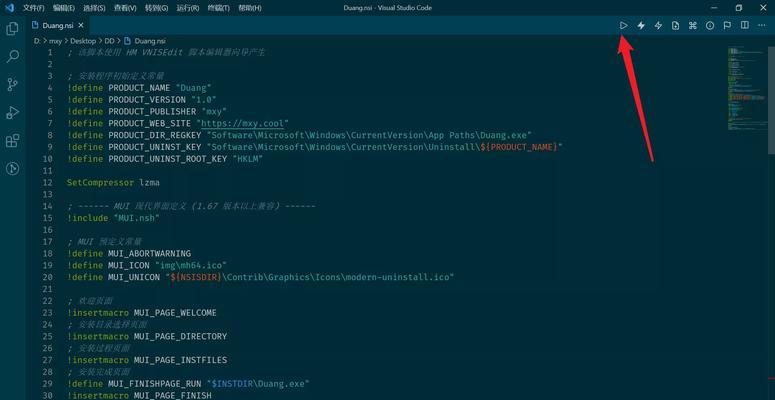Click the bottom circular activity bar icon
This screenshot has width=775, height=400.
click(12, 169)
